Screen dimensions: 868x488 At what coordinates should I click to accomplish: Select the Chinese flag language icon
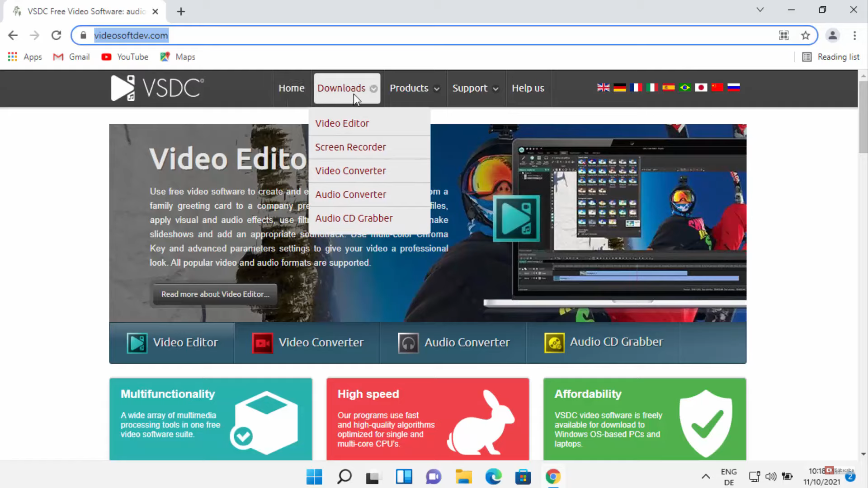(x=717, y=88)
